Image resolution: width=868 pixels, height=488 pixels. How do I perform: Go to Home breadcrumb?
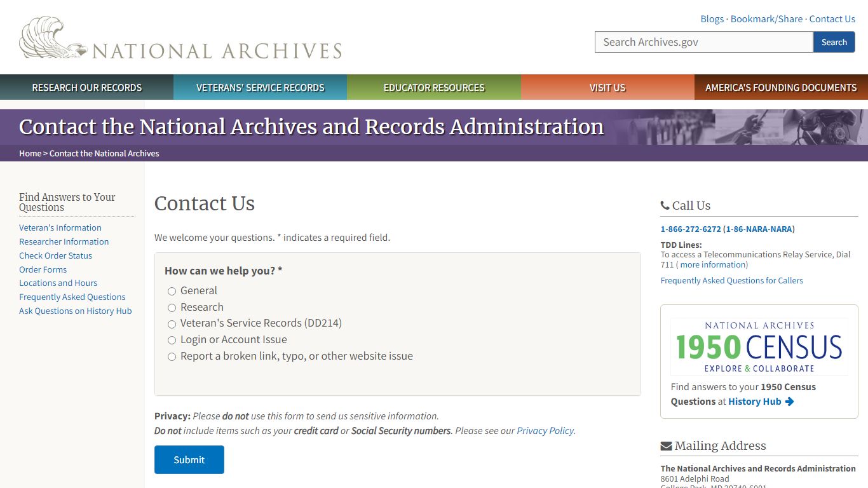[30, 153]
